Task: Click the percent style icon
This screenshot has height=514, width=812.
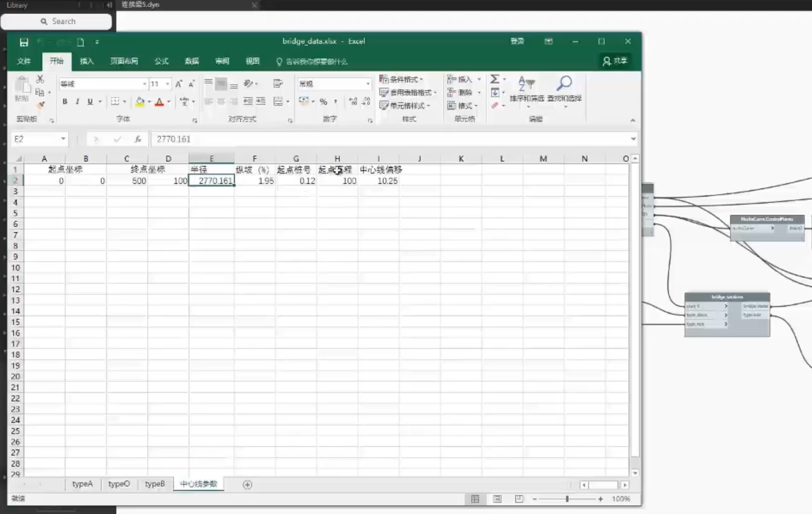Action: click(324, 102)
